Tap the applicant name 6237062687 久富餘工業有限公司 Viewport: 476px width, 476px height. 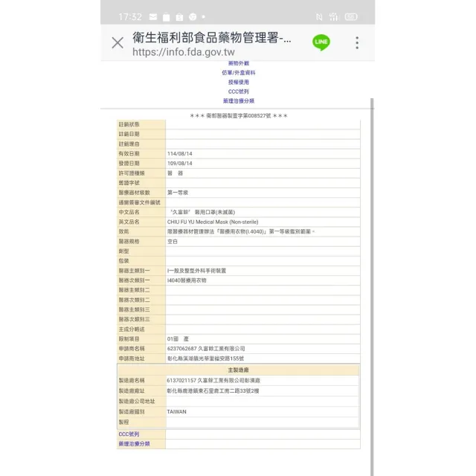click(206, 348)
